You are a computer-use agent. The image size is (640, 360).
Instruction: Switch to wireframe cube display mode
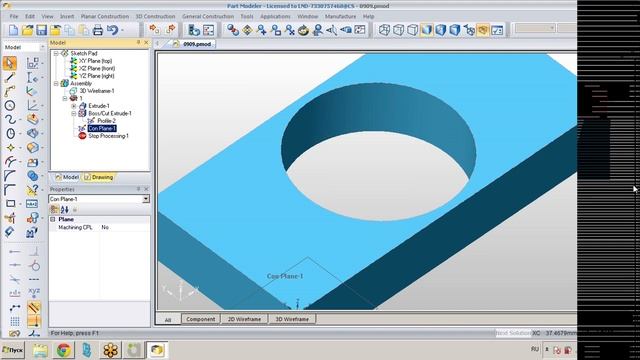pos(384,30)
